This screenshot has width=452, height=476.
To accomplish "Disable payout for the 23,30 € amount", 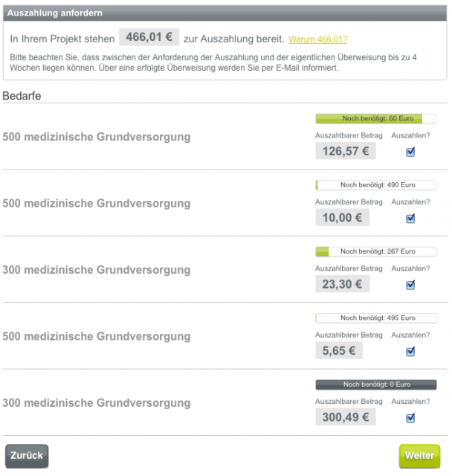I will 410,285.
